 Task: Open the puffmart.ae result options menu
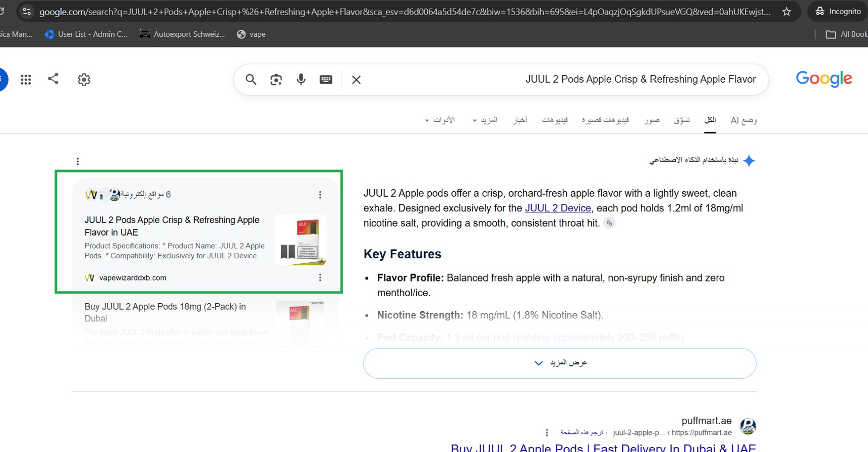coord(547,433)
